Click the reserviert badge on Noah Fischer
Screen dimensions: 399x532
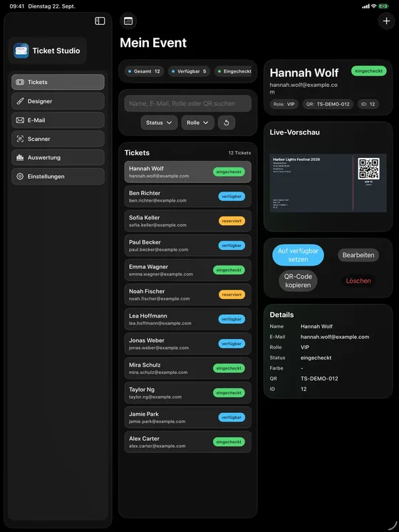pyautogui.click(x=232, y=295)
